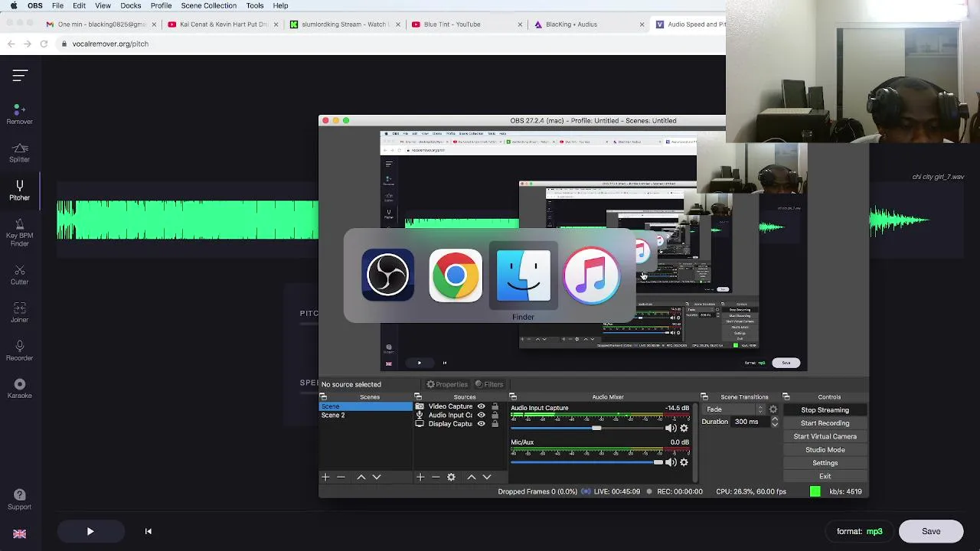
Task: Open the Splitter tool in the sidebar
Action: click(x=20, y=153)
